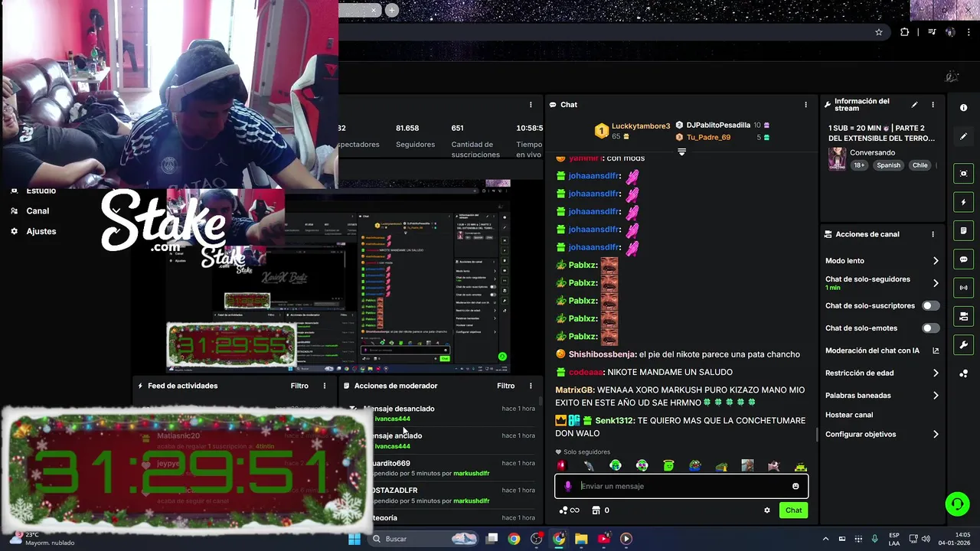Expand Restricción de edad options
Screen dimensions: 980x551
tap(936, 373)
